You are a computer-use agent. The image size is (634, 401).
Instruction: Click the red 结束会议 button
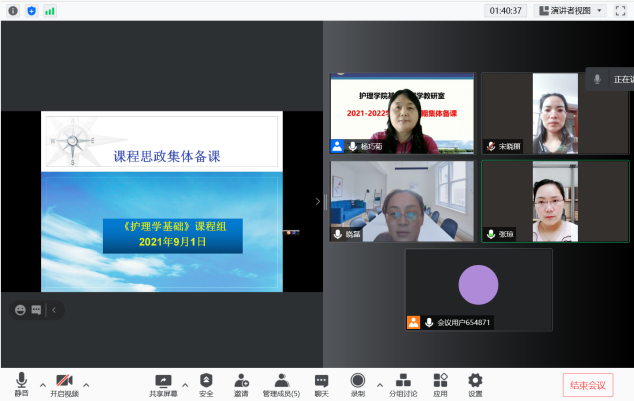click(x=588, y=385)
